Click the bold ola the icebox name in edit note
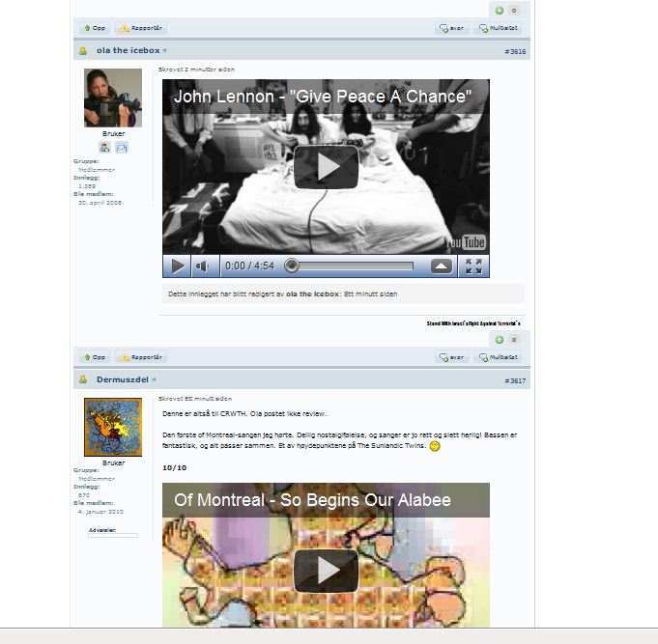This screenshot has height=644, width=658. click(313, 294)
